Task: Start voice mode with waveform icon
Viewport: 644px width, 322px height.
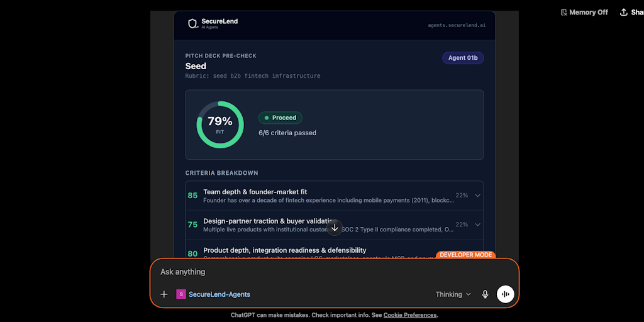Action: pos(505,294)
